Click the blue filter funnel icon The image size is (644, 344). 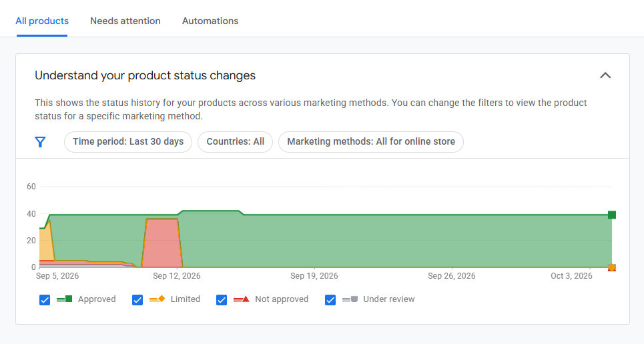point(40,142)
